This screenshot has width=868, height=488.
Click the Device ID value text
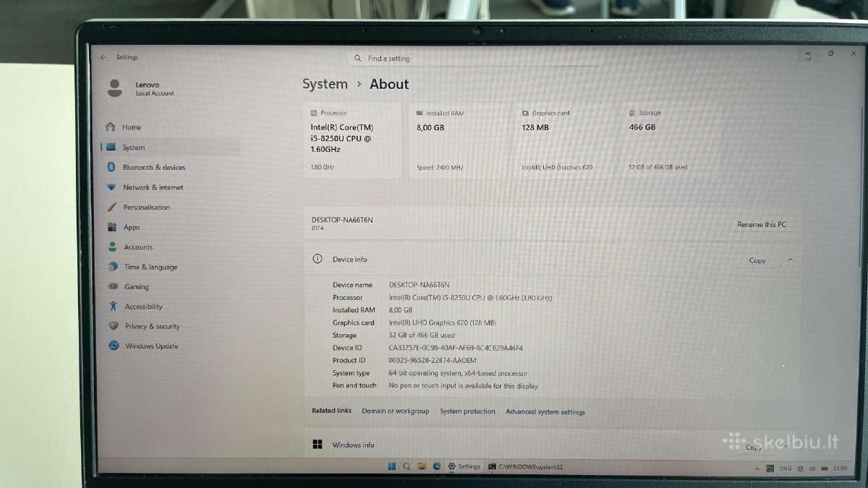point(456,348)
